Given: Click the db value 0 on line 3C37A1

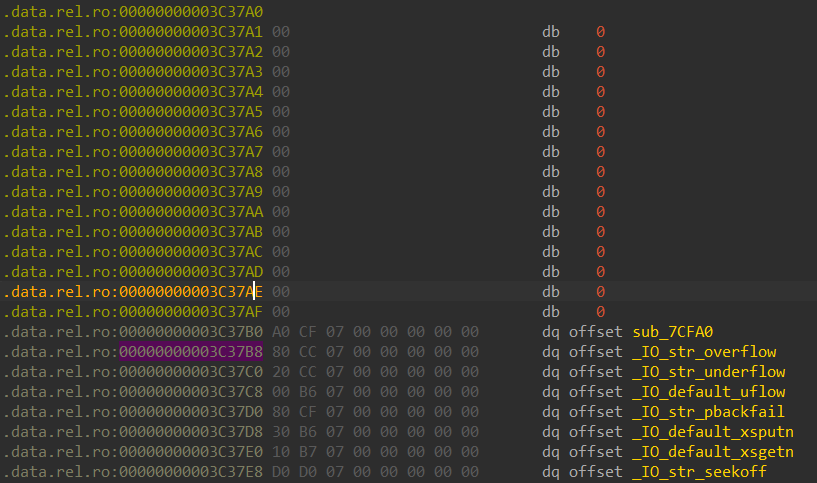Looking at the screenshot, I should click(x=601, y=32).
